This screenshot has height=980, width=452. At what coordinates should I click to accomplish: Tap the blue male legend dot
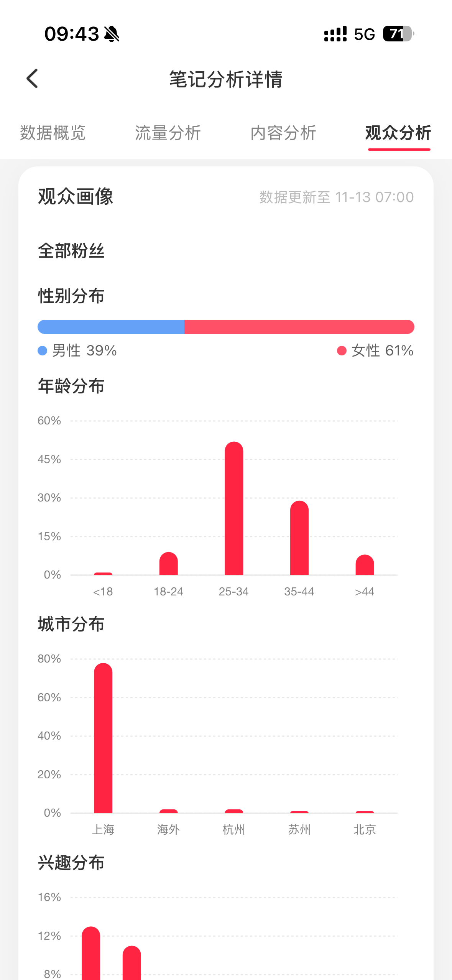point(42,350)
